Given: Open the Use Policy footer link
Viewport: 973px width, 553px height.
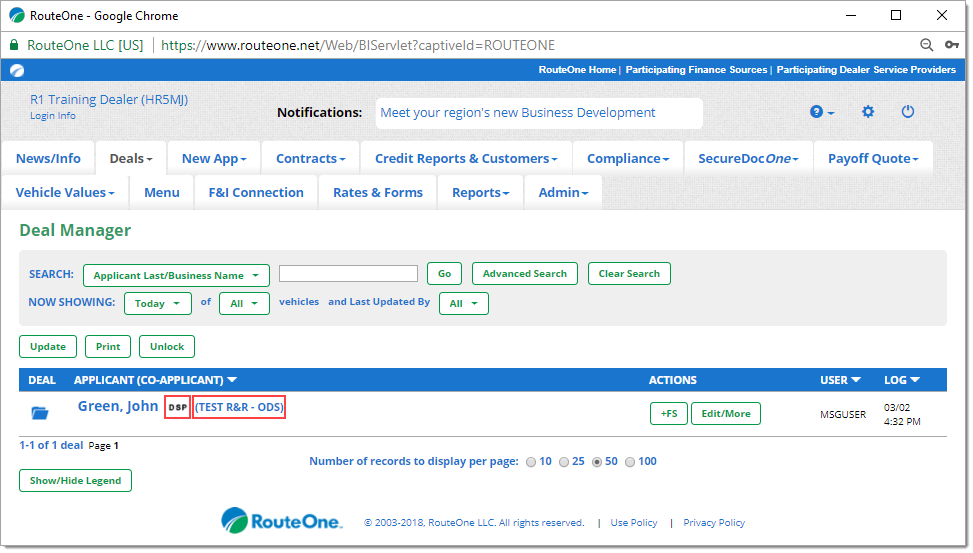Looking at the screenshot, I should click(634, 523).
